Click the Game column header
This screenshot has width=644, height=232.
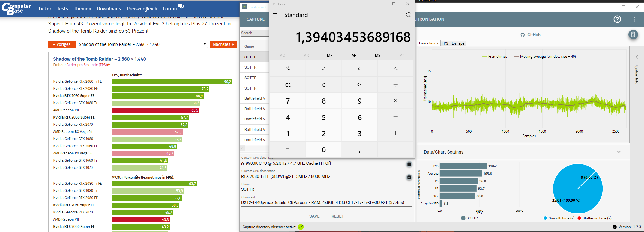tap(249, 46)
